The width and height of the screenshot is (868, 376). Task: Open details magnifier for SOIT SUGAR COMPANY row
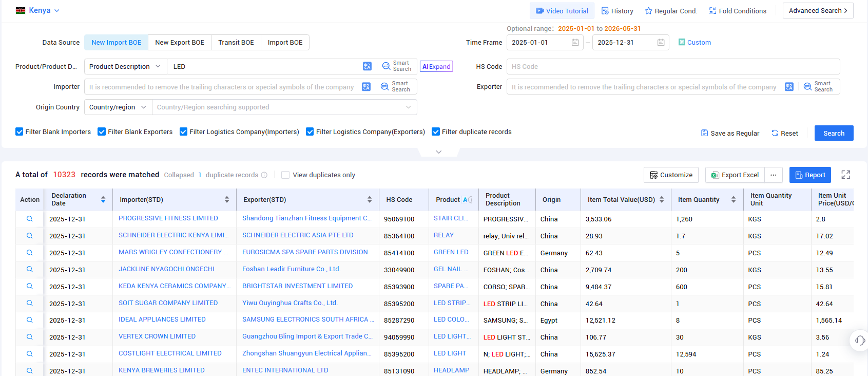30,303
